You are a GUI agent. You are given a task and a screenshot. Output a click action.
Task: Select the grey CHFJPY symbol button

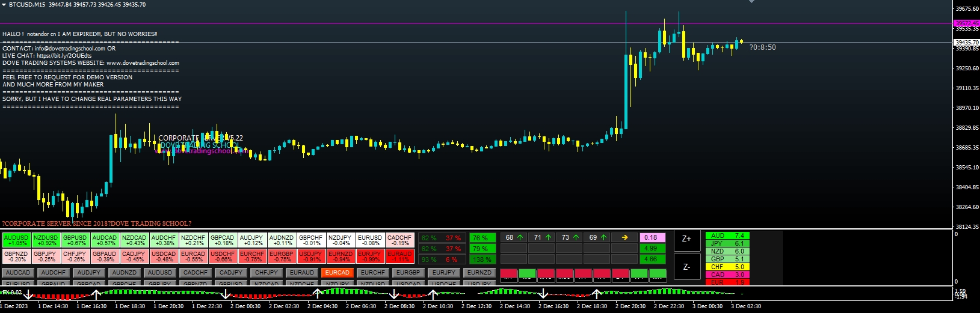pos(267,273)
